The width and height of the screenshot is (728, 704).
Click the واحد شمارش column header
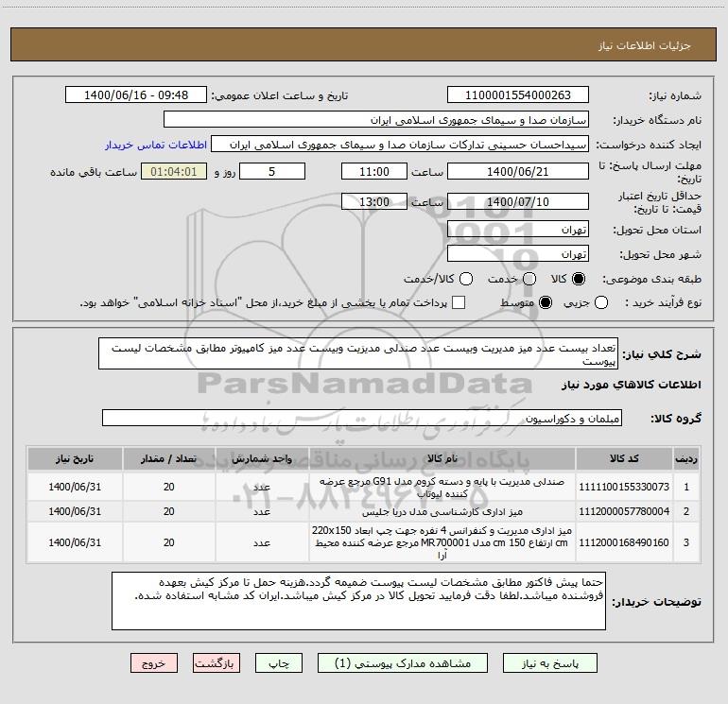pyautogui.click(x=262, y=459)
